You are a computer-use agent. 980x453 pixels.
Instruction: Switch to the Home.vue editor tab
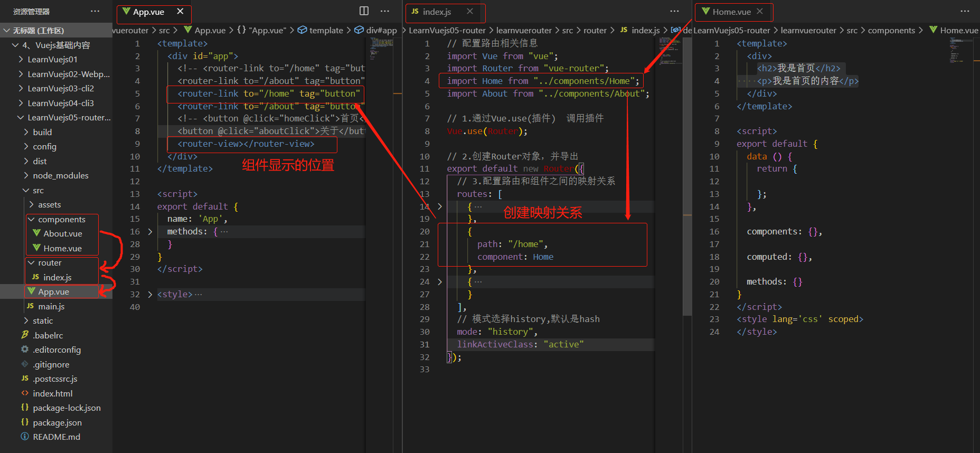pyautogui.click(x=733, y=12)
